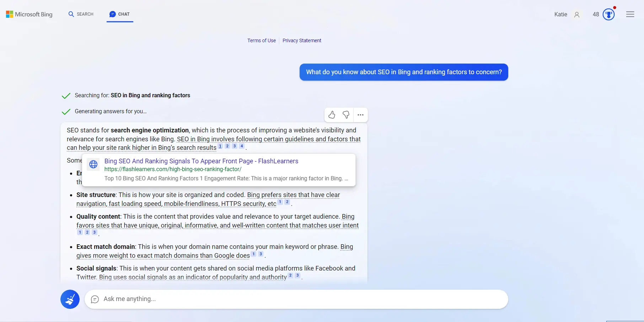Open the Microsoft Bing logo home link
644x322 pixels.
tap(29, 14)
